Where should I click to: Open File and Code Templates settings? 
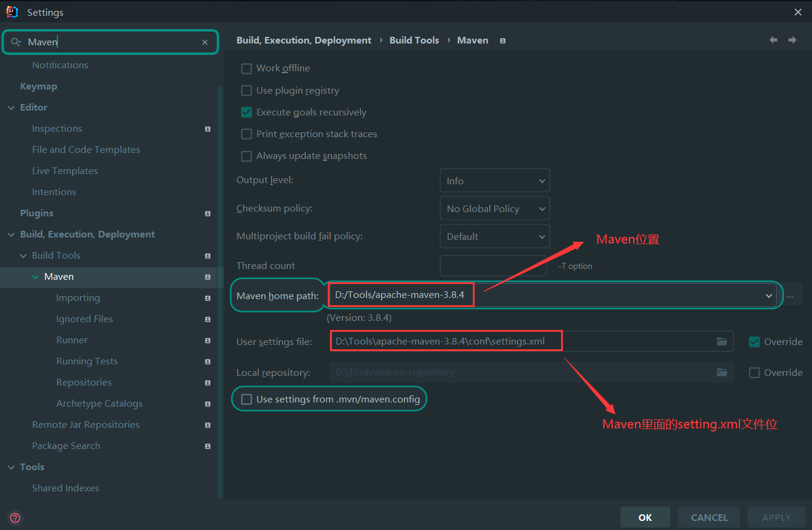(86, 150)
